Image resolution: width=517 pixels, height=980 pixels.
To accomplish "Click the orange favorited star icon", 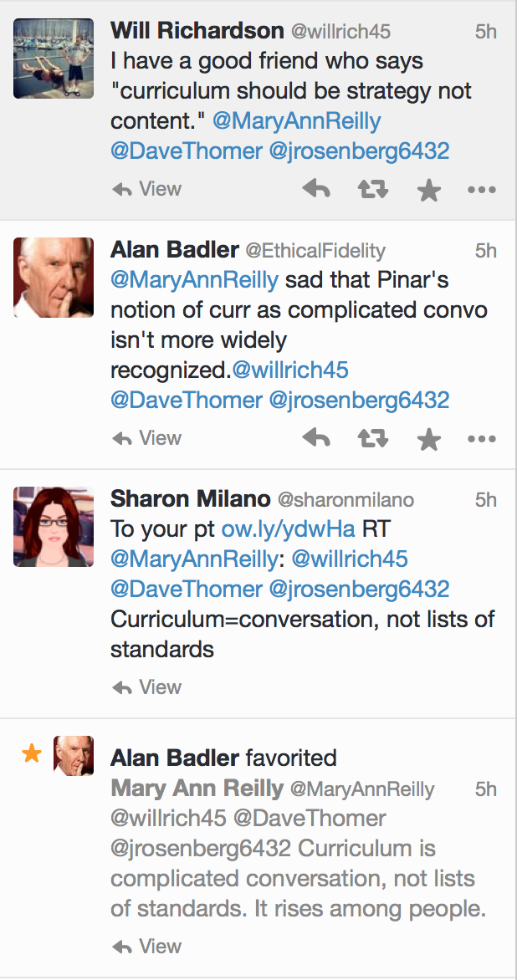I will [32, 755].
